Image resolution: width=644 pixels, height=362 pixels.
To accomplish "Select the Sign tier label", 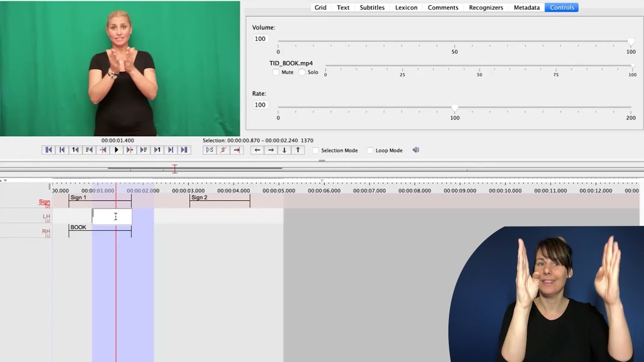I will click(x=44, y=202).
